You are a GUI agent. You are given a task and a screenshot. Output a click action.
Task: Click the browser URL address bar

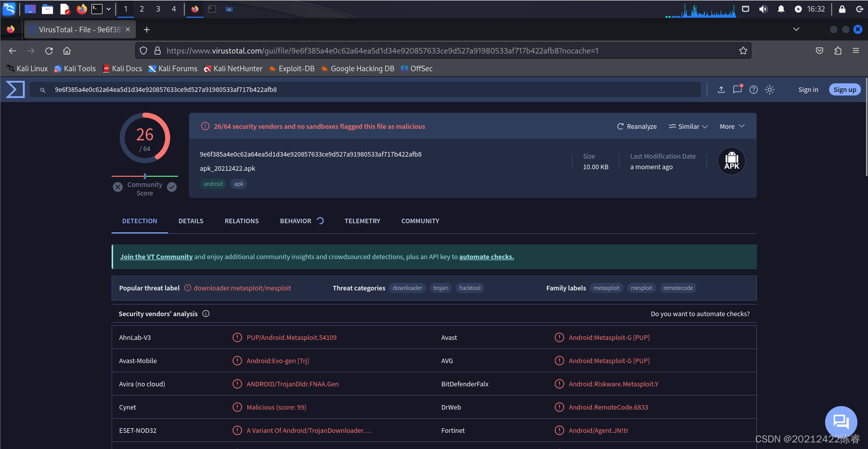click(444, 51)
